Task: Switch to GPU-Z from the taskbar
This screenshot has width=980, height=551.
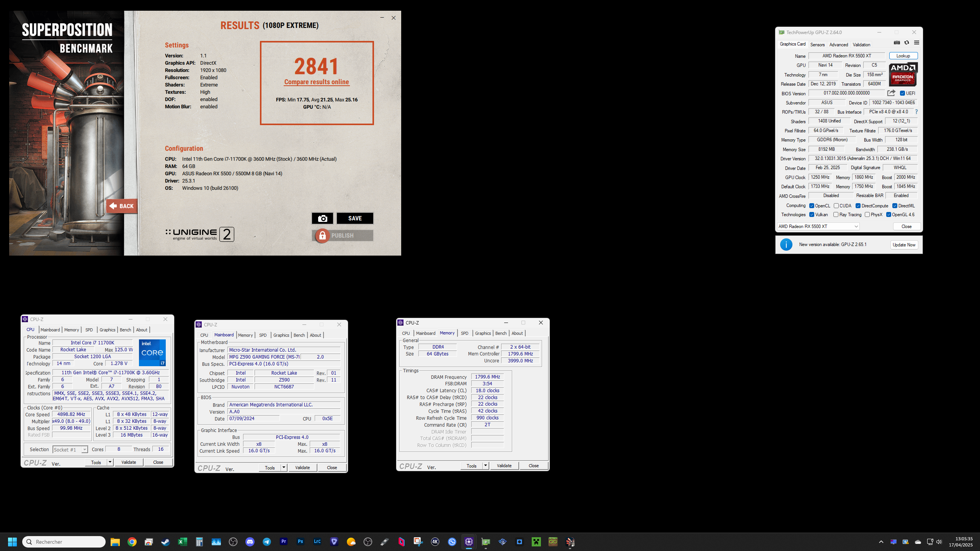Action: [486, 542]
